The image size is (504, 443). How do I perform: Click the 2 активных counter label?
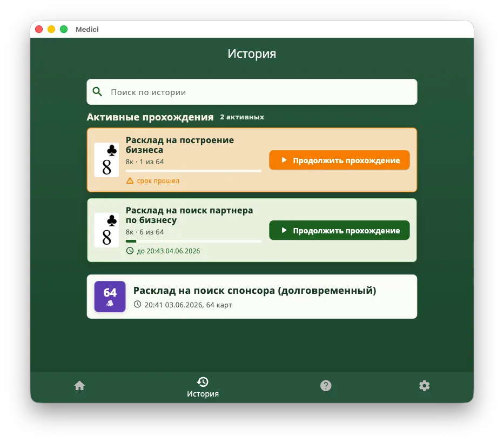(x=242, y=117)
